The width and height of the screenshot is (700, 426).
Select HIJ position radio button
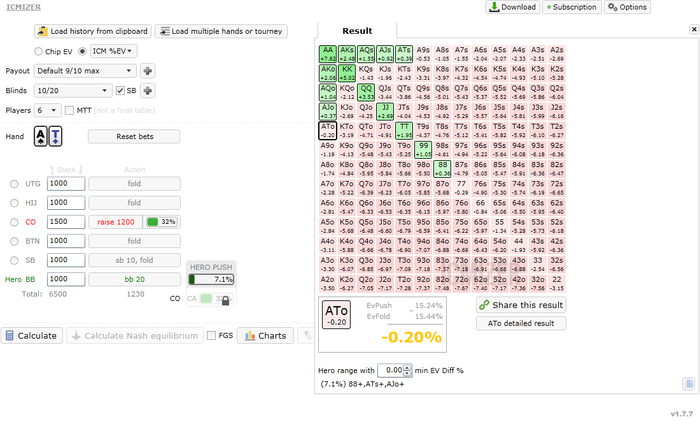coord(14,203)
